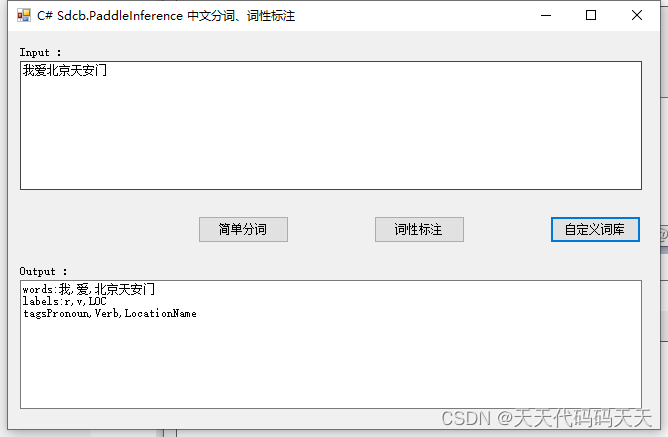Click the text 我爱北京天安门 in Input
668x437 pixels.
(x=65, y=70)
